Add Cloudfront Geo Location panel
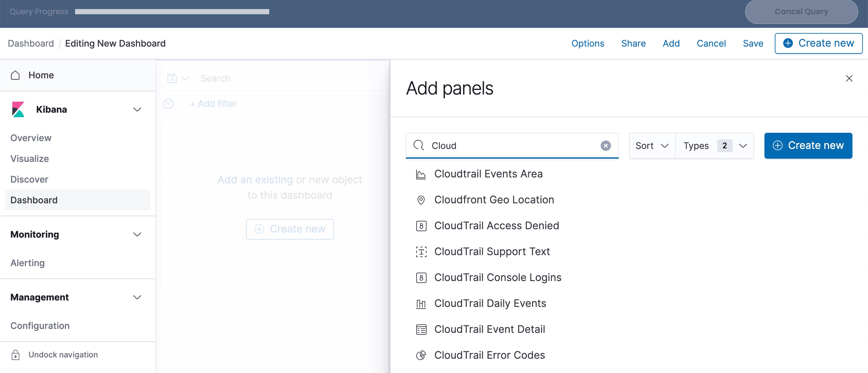This screenshot has height=373, width=868. point(494,200)
